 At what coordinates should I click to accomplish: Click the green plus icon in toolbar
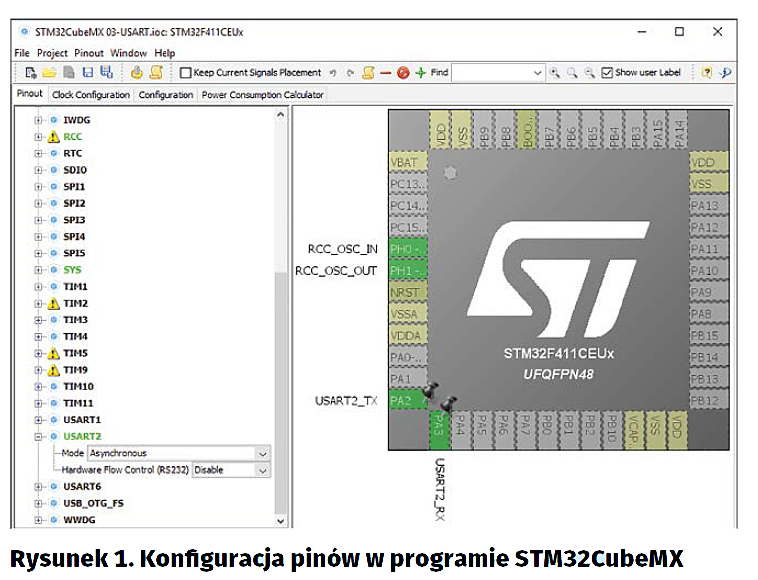pos(421,73)
